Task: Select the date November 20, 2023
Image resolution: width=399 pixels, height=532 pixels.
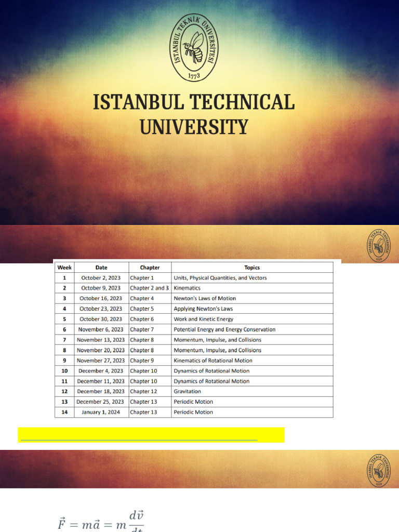Action: tap(101, 350)
